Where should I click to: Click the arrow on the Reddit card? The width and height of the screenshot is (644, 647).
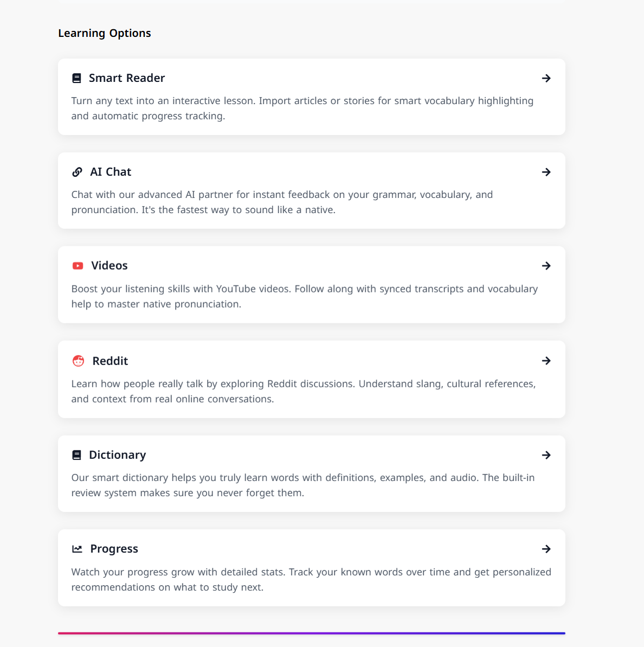[546, 361]
